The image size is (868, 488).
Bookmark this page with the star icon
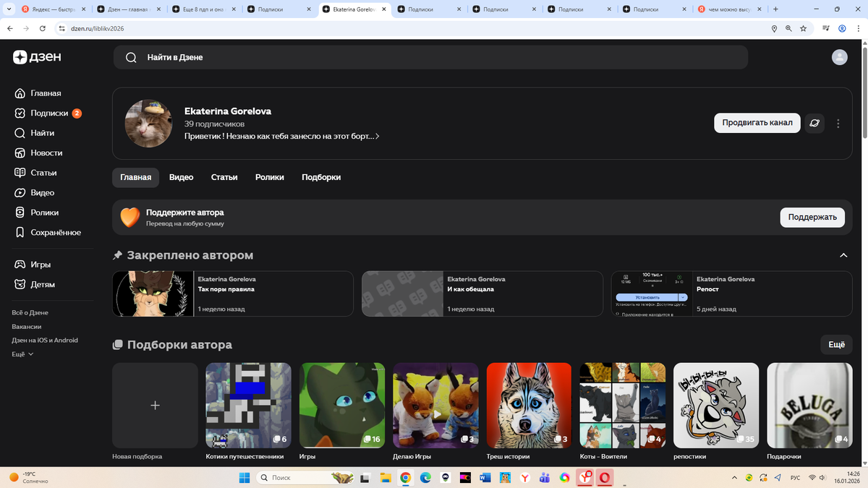[x=803, y=28]
